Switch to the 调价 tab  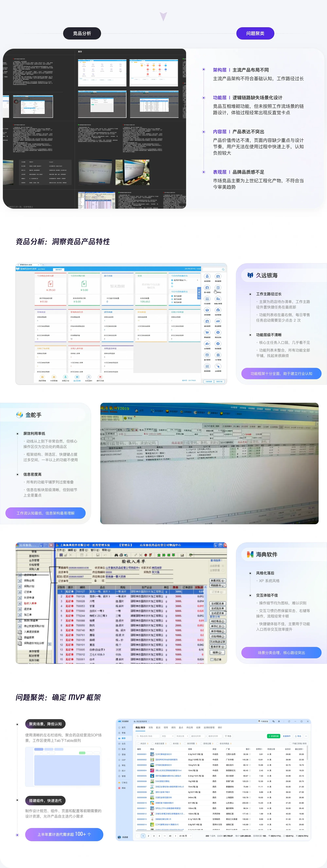click(x=220, y=727)
